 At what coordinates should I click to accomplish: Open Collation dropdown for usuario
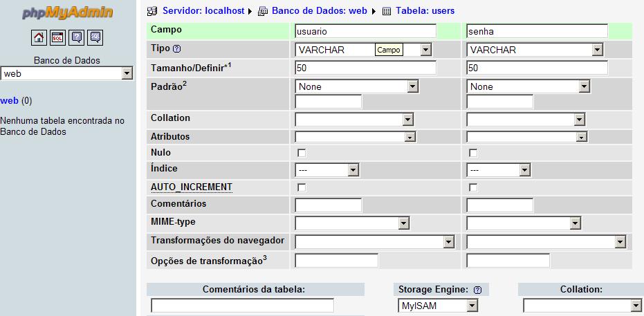click(354, 120)
